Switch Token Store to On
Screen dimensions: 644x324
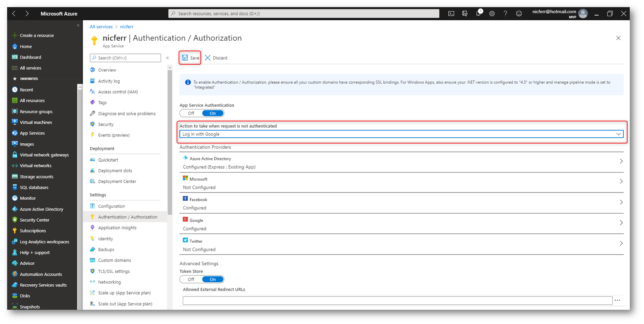pyautogui.click(x=213, y=279)
